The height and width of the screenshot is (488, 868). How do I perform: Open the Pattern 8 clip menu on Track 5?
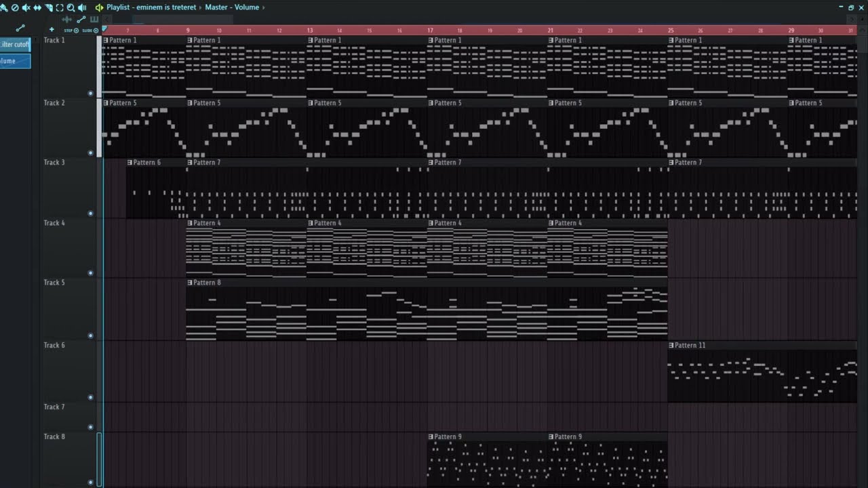point(190,283)
